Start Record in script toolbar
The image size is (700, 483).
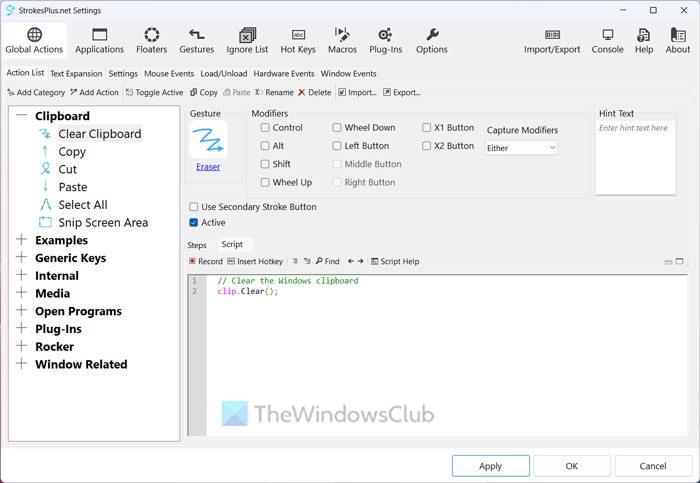click(205, 262)
